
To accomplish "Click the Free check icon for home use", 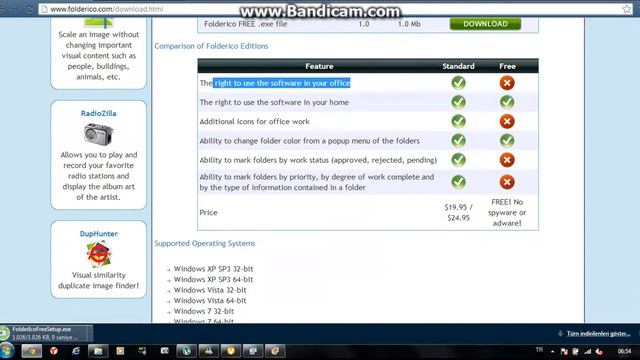I will point(507,102).
